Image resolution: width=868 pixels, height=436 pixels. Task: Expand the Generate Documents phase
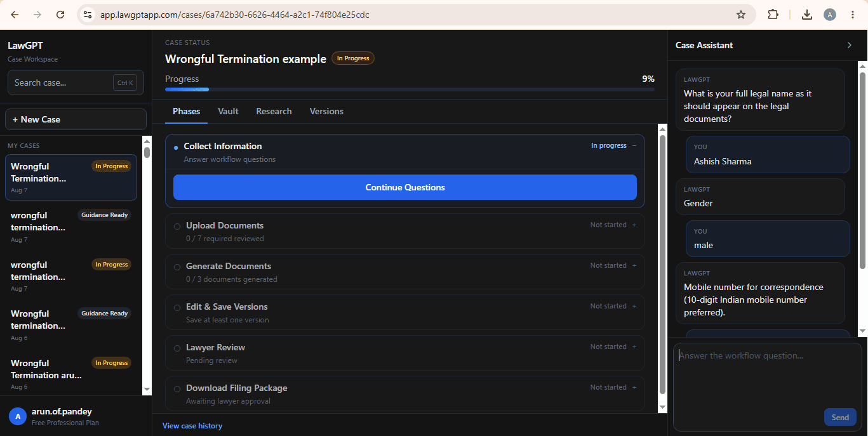(634, 265)
